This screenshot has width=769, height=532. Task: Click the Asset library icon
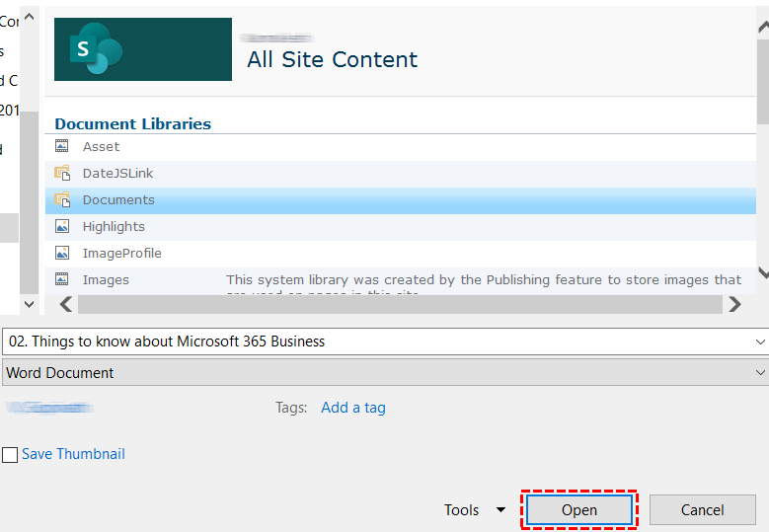(62, 146)
